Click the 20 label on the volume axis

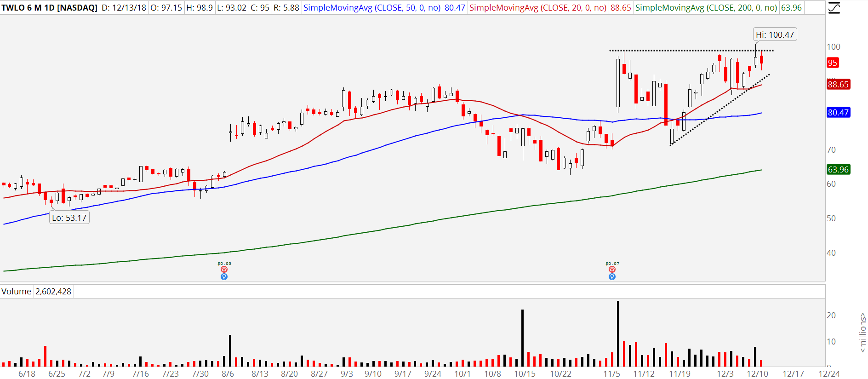coord(831,316)
